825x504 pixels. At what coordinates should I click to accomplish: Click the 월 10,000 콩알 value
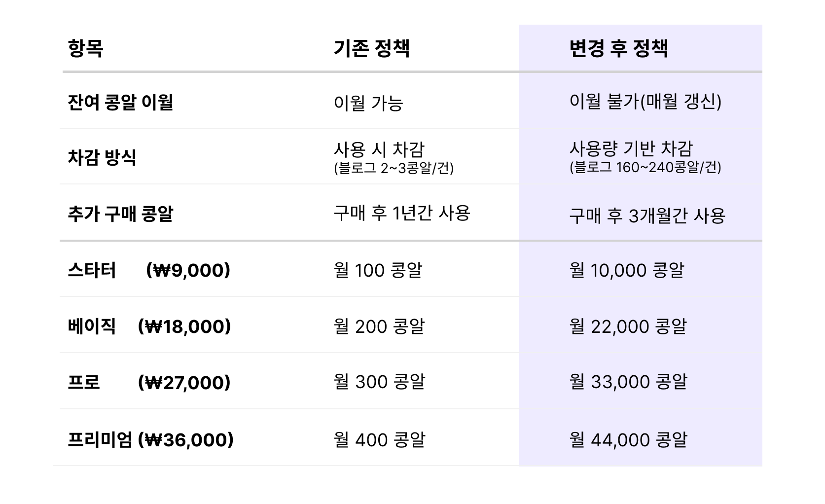click(x=627, y=270)
